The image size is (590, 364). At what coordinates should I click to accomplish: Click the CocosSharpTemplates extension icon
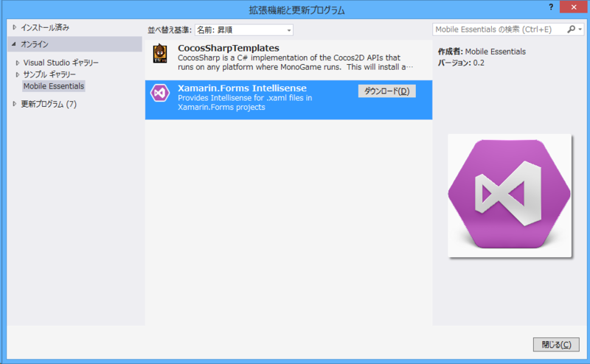point(160,53)
